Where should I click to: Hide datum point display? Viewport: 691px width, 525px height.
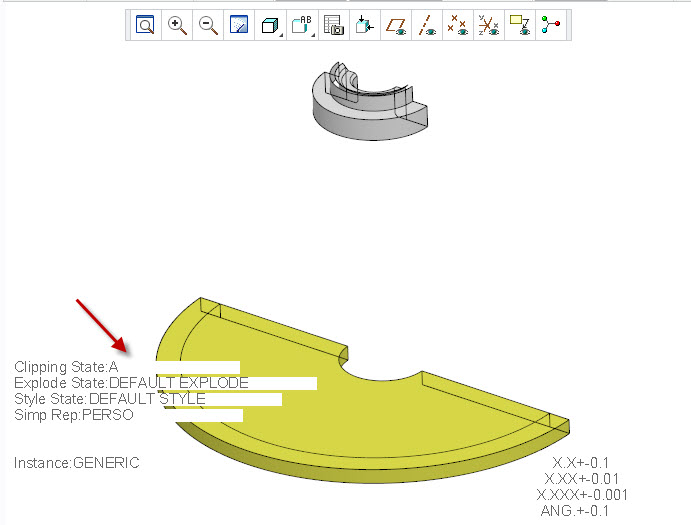pyautogui.click(x=458, y=26)
